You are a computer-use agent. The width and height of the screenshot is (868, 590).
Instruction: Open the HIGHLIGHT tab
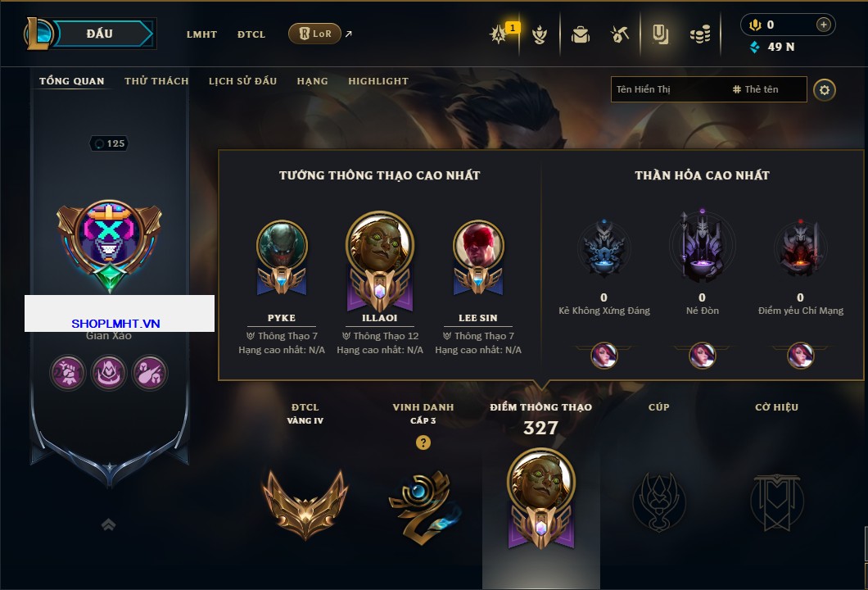(x=378, y=81)
